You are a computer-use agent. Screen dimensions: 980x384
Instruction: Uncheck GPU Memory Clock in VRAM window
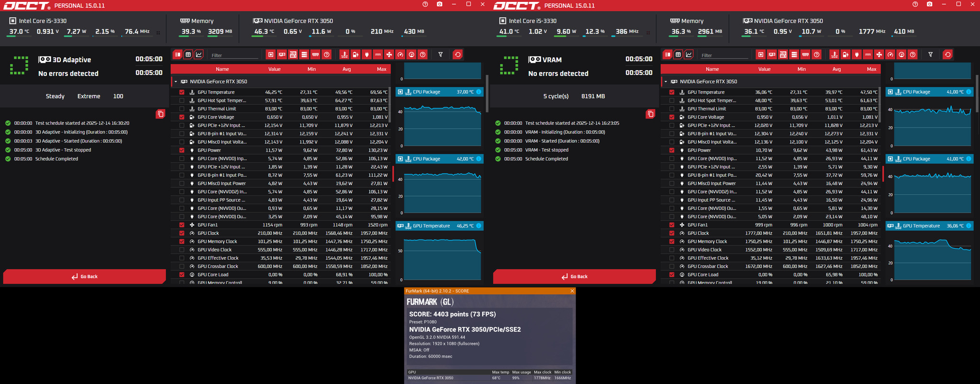672,241
